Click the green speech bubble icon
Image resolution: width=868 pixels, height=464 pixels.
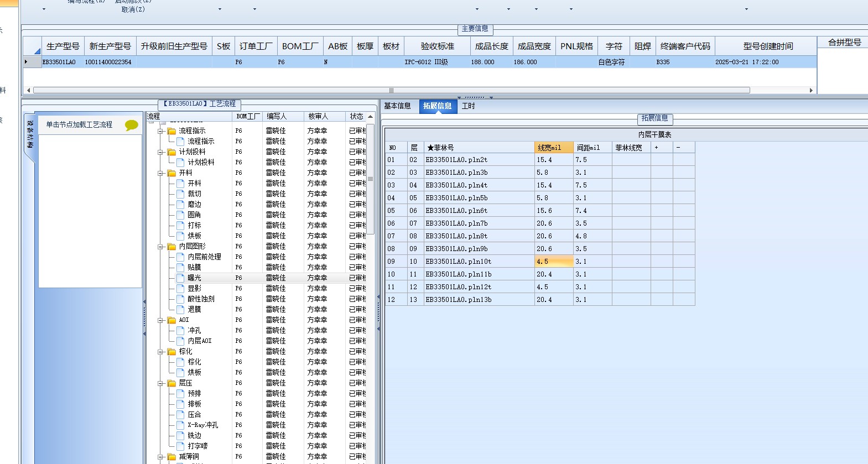tap(132, 125)
